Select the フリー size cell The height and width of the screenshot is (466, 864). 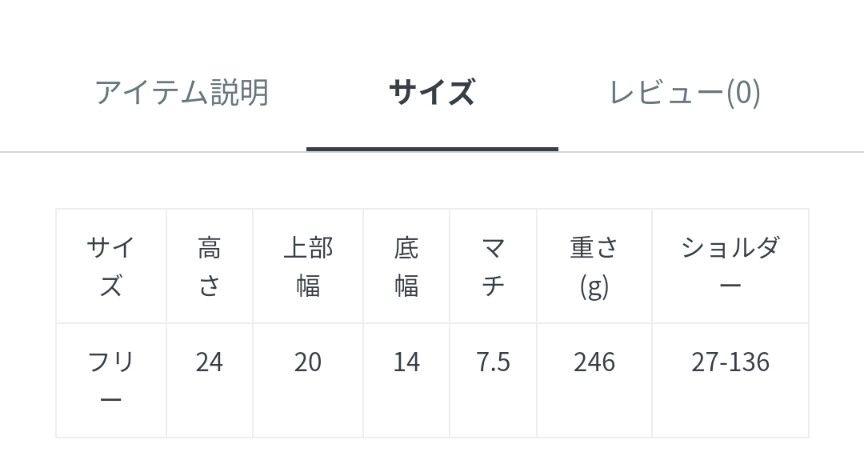111,380
